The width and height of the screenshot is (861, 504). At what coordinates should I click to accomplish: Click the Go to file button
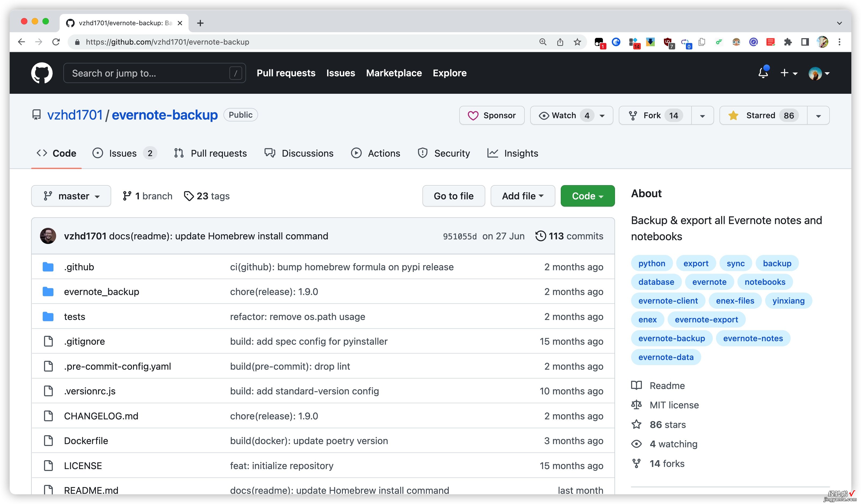(454, 196)
